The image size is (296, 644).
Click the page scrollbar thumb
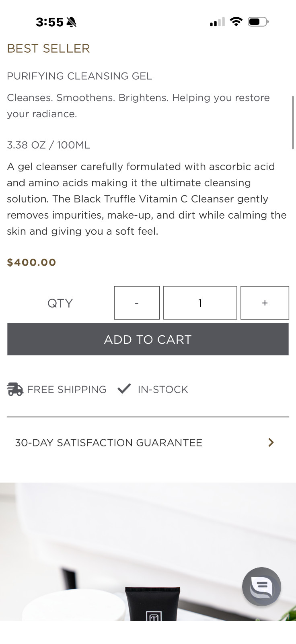pyautogui.click(x=293, y=122)
